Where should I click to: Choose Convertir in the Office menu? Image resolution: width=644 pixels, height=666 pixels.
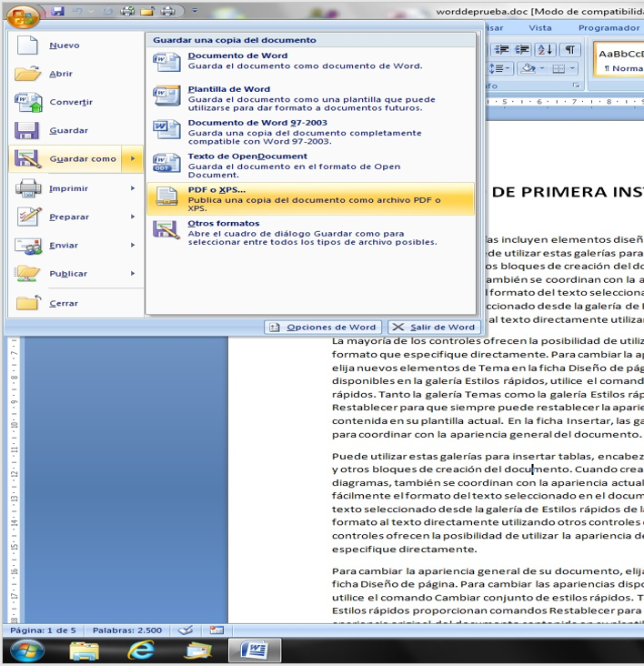click(x=76, y=102)
